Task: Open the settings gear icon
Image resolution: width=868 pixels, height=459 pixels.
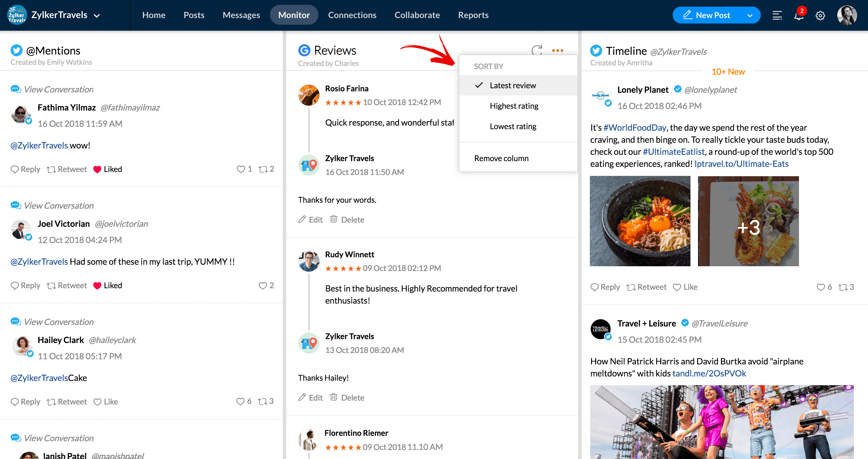Action: click(x=820, y=15)
